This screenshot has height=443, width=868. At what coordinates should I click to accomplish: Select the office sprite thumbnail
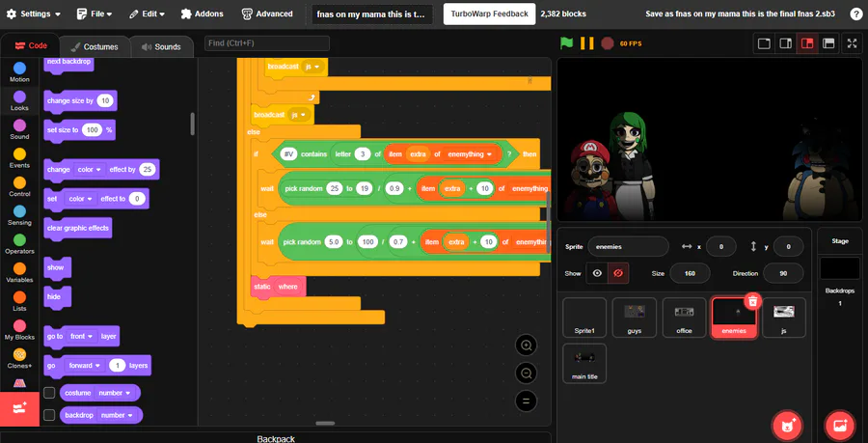pyautogui.click(x=684, y=318)
